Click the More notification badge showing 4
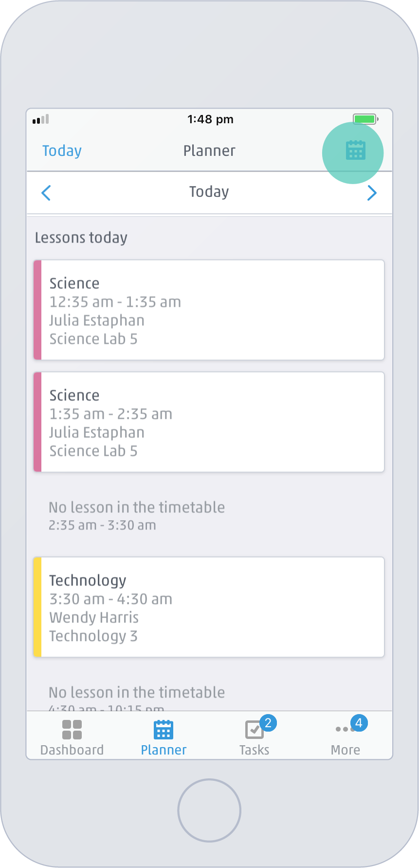This screenshot has width=419, height=868. (359, 723)
